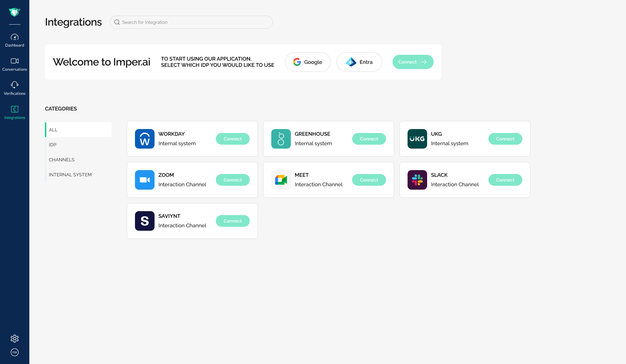Click the IDP Connect arrow button
This screenshot has height=364, width=626.
coord(413,62)
